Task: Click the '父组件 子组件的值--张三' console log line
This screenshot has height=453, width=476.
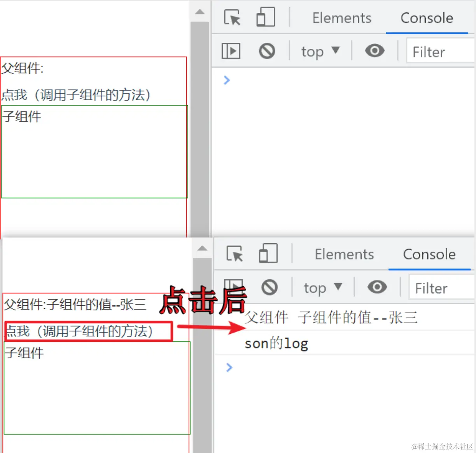Action: click(331, 318)
